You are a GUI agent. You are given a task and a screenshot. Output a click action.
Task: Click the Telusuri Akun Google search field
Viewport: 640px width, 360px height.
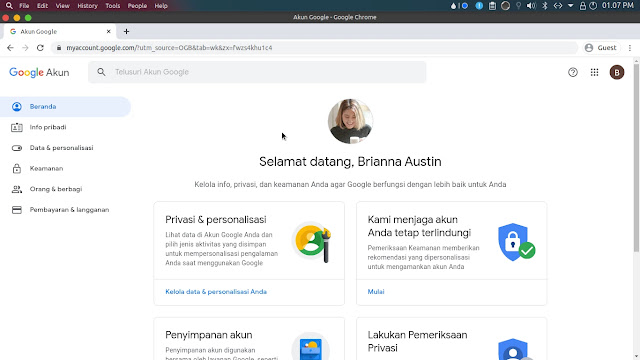pos(257,72)
